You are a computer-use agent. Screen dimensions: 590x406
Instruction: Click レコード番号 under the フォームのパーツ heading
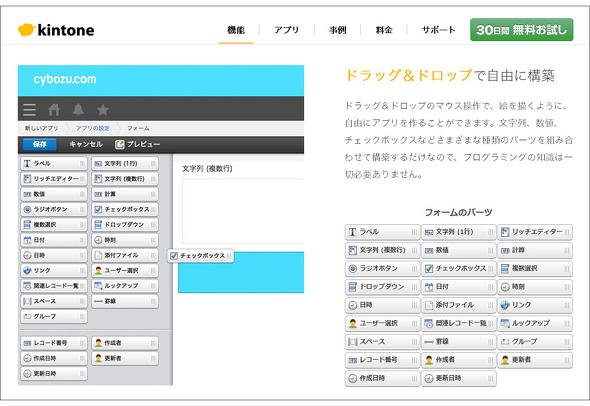(382, 360)
